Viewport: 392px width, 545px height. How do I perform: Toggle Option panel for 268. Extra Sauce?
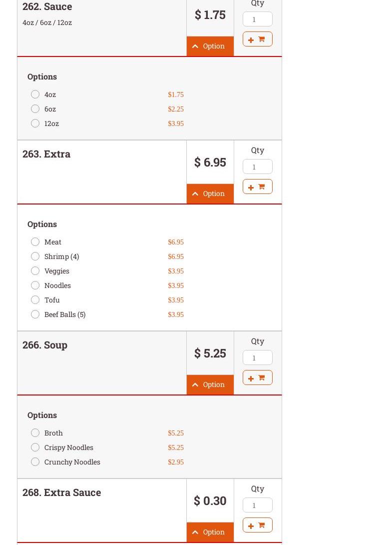coord(210,532)
